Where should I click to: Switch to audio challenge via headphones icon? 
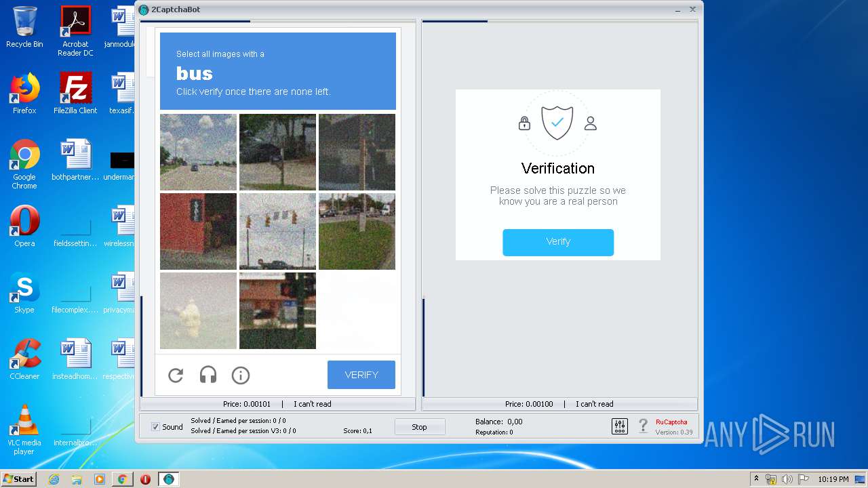208,375
